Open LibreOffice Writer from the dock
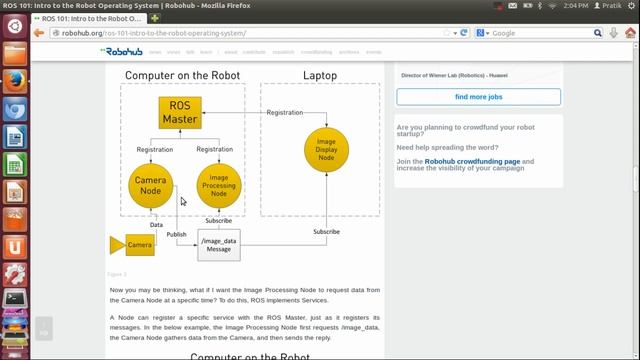This screenshot has width=640, height=360. (15, 137)
